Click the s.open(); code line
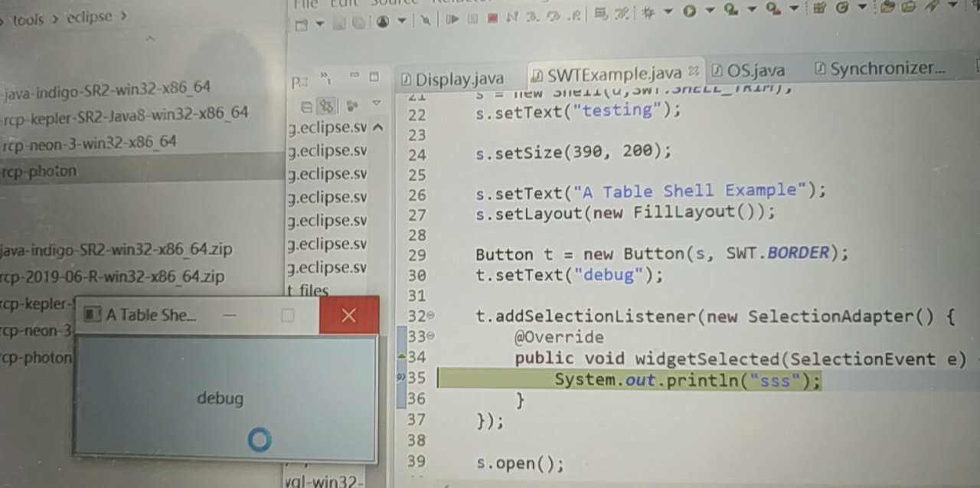Viewport: 980px width, 488px height. [x=520, y=463]
